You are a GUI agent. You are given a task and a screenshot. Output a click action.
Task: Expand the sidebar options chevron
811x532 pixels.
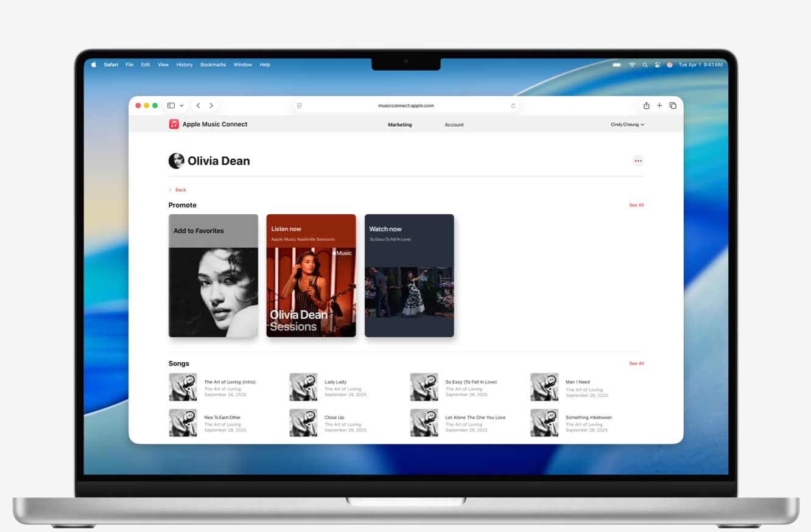point(181,105)
